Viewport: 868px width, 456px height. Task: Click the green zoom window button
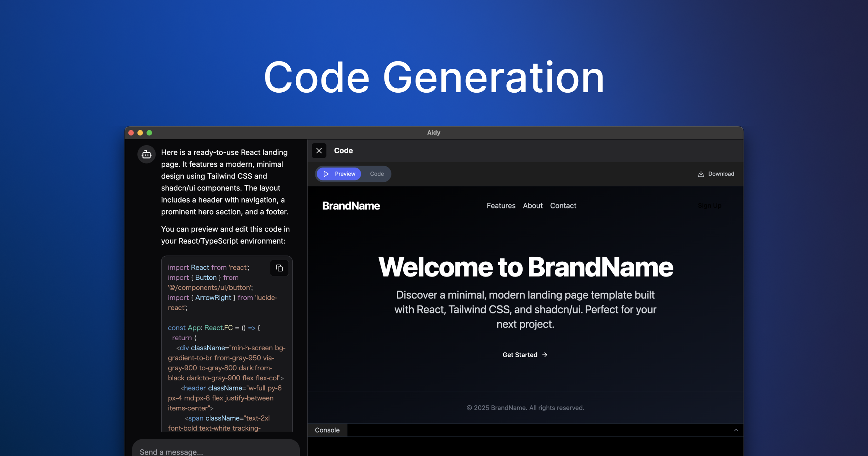(149, 133)
